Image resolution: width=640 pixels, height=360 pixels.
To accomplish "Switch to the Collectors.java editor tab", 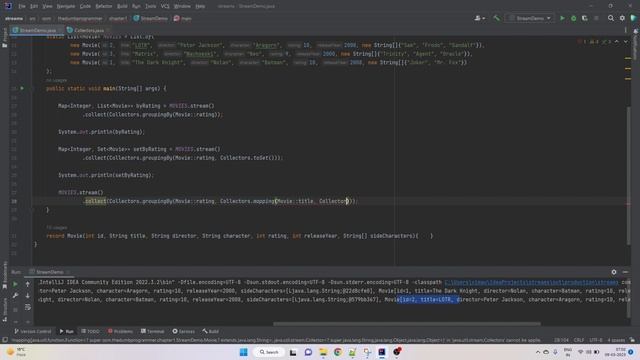I will tap(89, 30).
